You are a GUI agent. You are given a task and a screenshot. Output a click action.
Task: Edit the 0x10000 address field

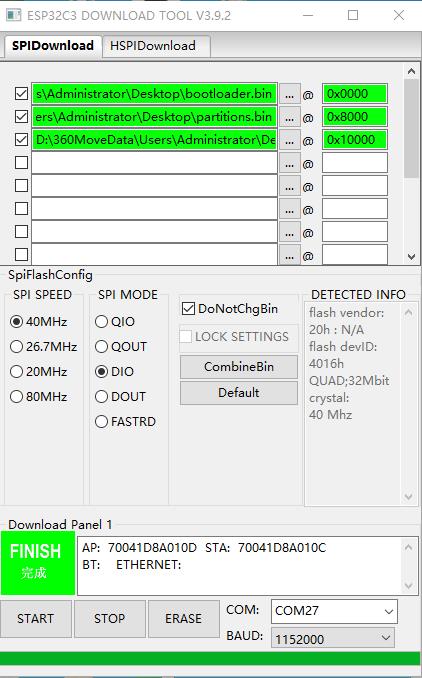[x=355, y=140]
